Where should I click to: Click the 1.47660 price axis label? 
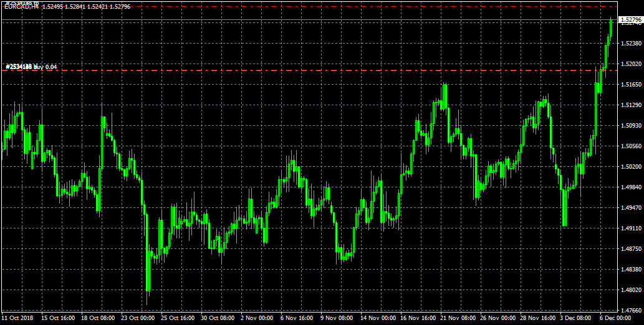coord(632,310)
